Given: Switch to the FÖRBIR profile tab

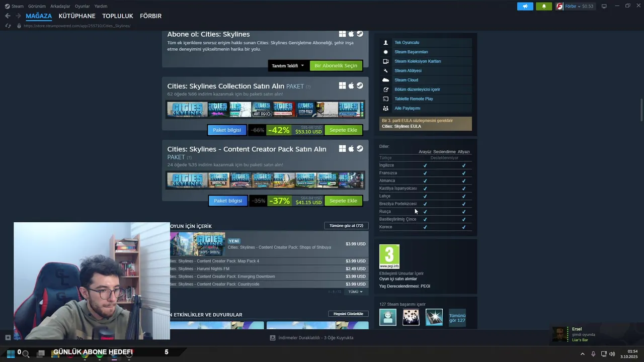Looking at the screenshot, I should tap(150, 16).
